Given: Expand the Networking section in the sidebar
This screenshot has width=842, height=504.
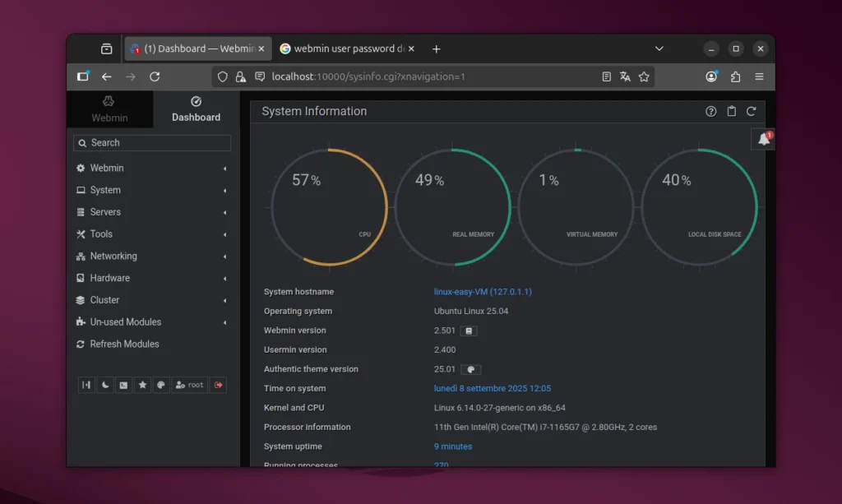Looking at the screenshot, I should click(112, 256).
